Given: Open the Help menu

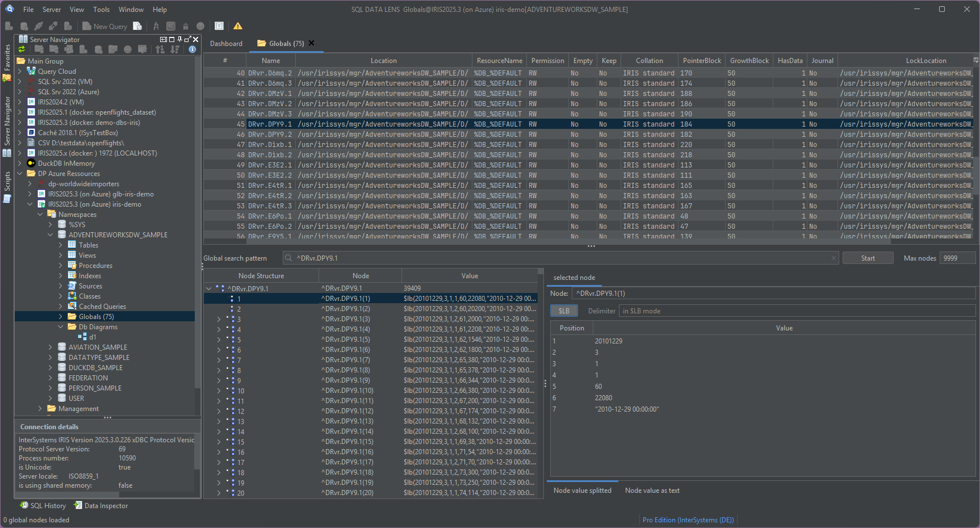Looking at the screenshot, I should point(160,10).
